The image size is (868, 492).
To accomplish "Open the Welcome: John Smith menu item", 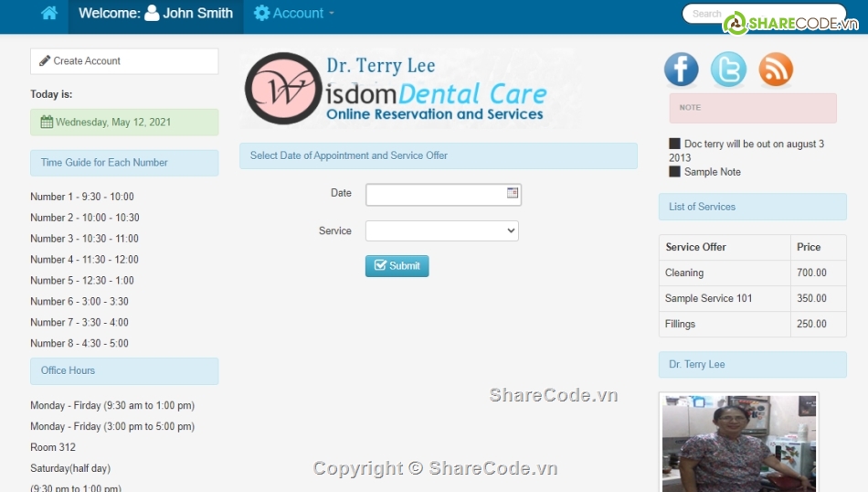I will (155, 14).
